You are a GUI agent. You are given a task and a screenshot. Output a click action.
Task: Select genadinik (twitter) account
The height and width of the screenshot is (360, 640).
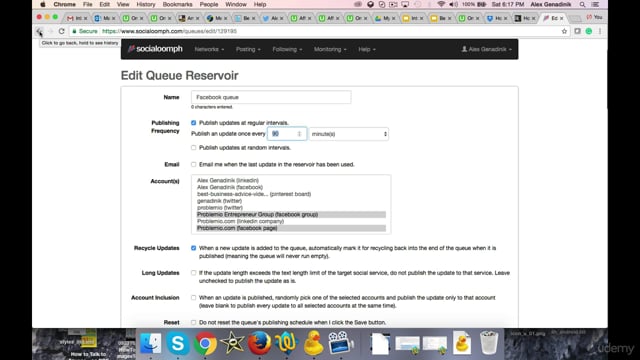pos(219,201)
